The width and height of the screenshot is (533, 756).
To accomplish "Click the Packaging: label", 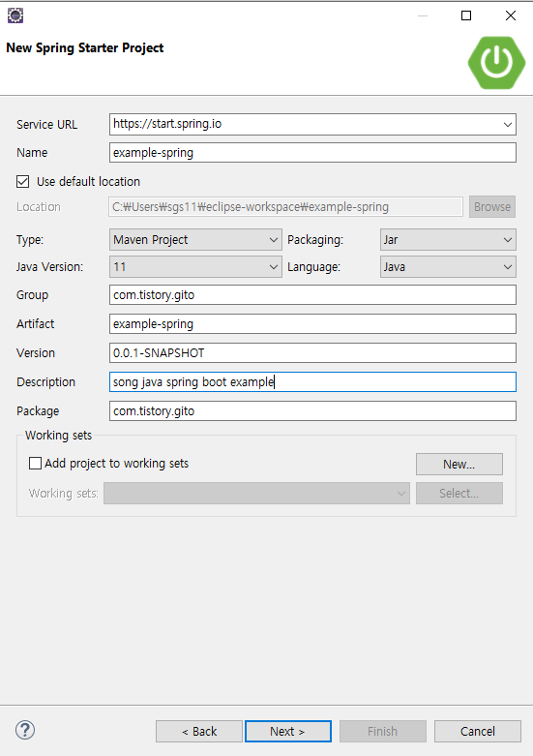I will 315,240.
